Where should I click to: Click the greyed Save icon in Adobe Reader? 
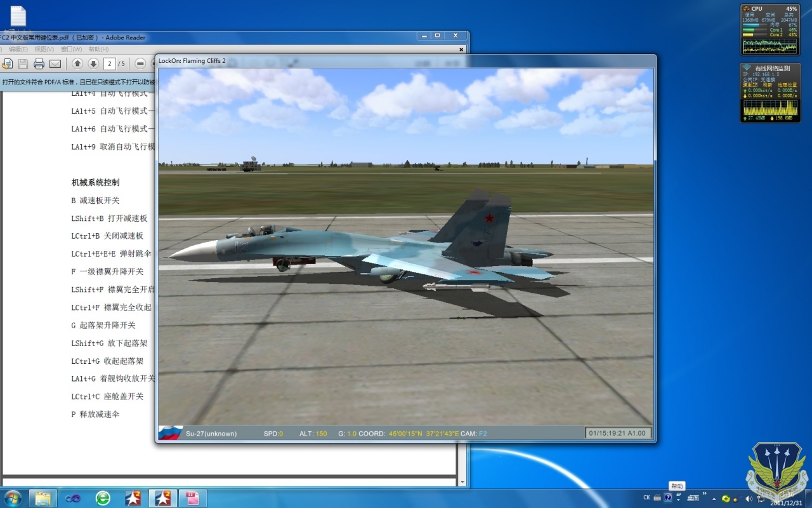click(23, 63)
